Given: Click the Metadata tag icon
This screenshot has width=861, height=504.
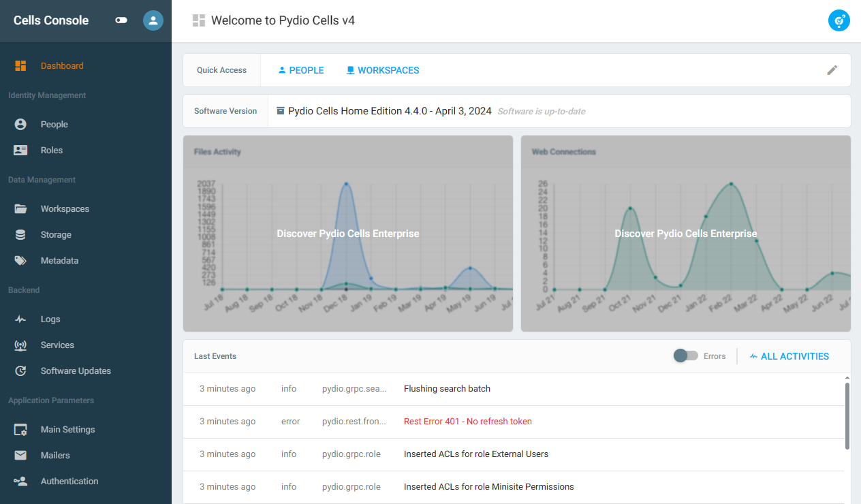Looking at the screenshot, I should coord(20,261).
